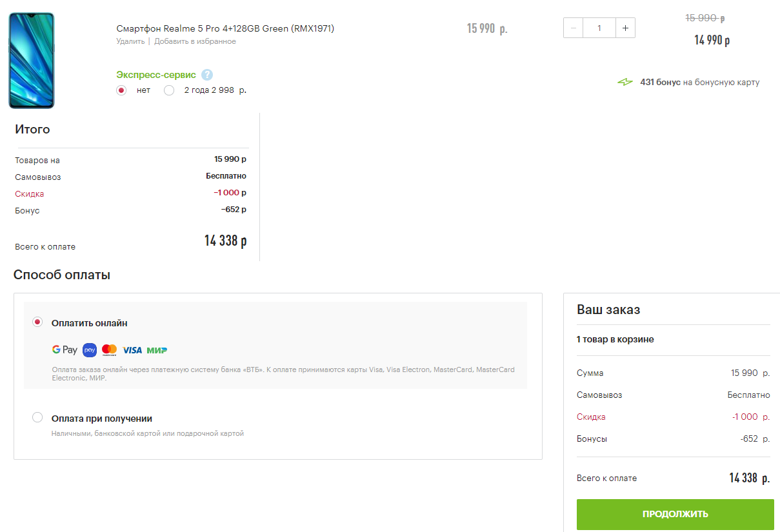Click the 'Итого' heading
This screenshot has height=532, width=780.
point(32,129)
